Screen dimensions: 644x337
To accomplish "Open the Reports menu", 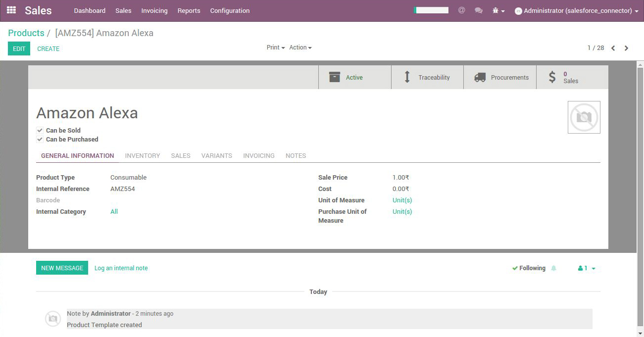I will tap(189, 10).
